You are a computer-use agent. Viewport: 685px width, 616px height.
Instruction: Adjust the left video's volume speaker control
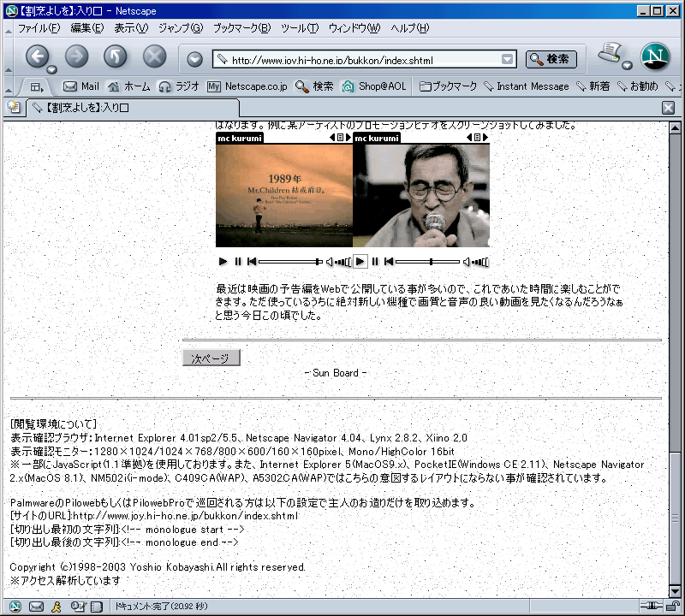[x=337, y=262]
